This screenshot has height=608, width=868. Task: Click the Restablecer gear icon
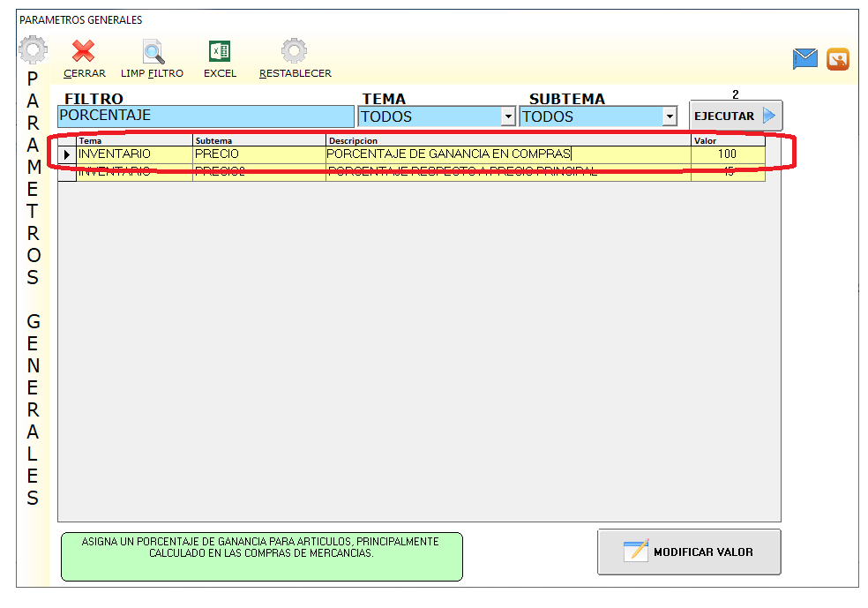(295, 52)
